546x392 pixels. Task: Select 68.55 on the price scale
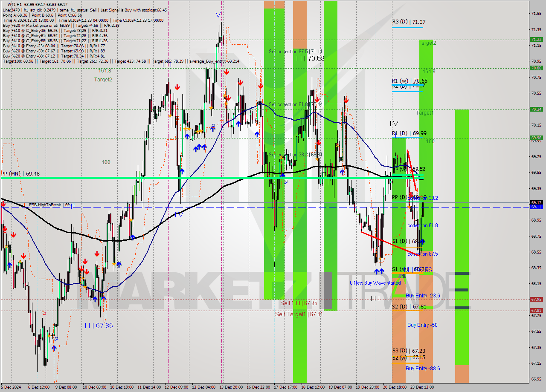[x=536, y=252]
